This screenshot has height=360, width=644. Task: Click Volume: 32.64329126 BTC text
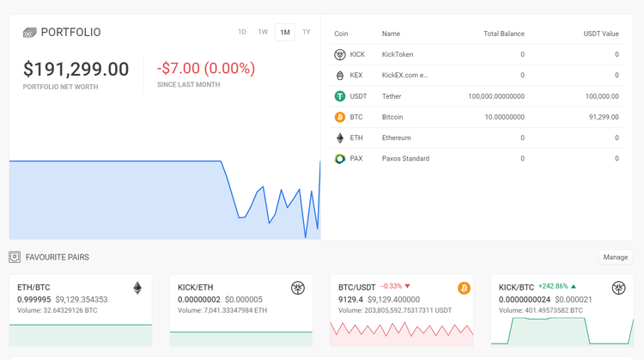pos(57,310)
